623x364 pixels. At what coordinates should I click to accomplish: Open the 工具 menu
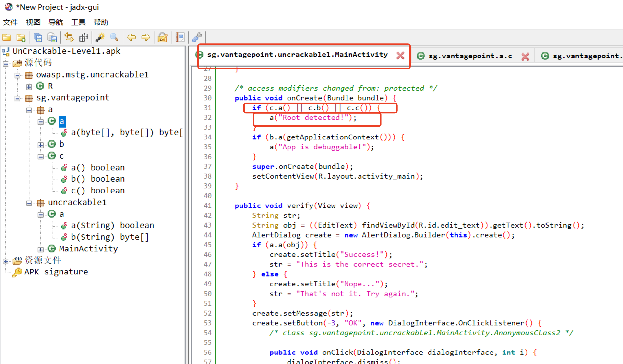pos(78,22)
